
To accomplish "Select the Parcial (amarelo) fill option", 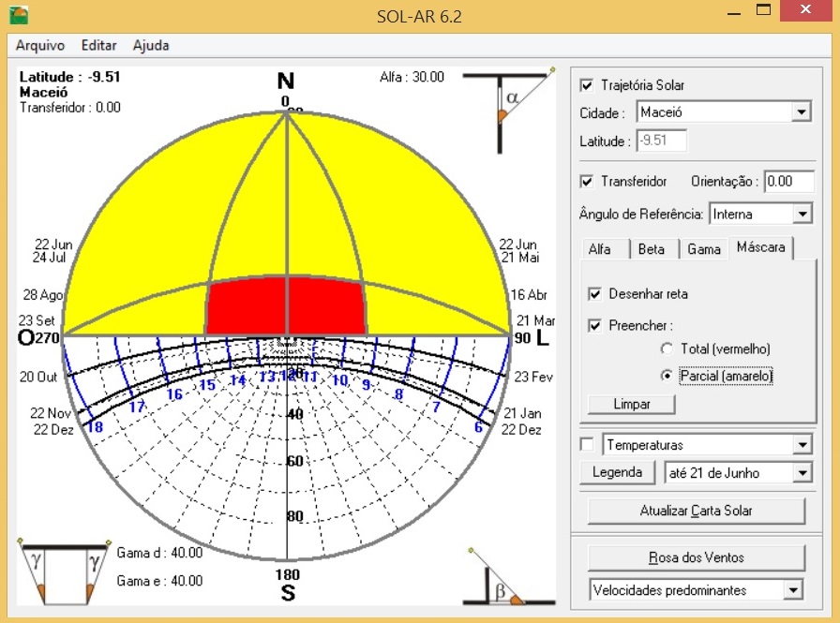I will pos(667,375).
